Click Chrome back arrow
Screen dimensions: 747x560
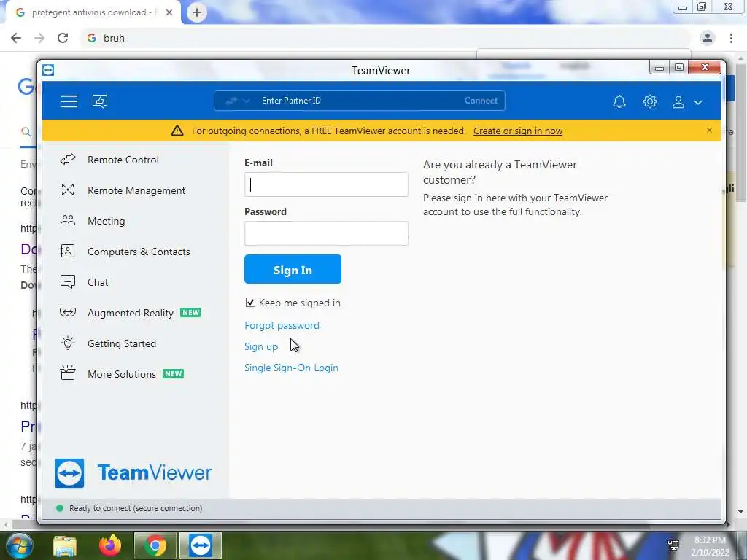(x=16, y=38)
